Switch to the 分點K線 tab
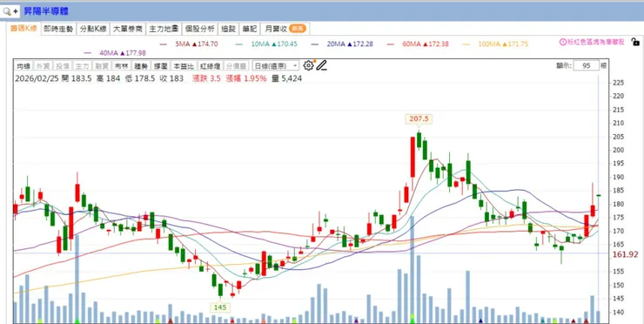 pos(93,29)
